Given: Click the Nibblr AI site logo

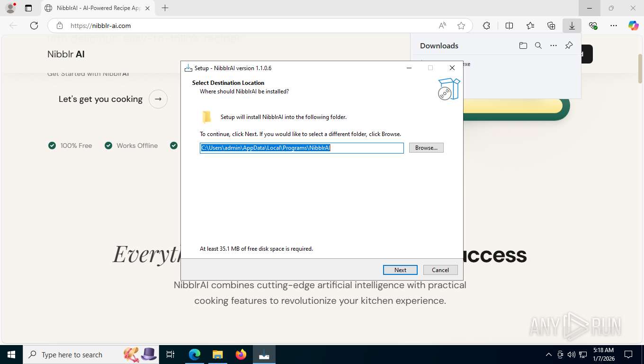Looking at the screenshot, I should [66, 54].
